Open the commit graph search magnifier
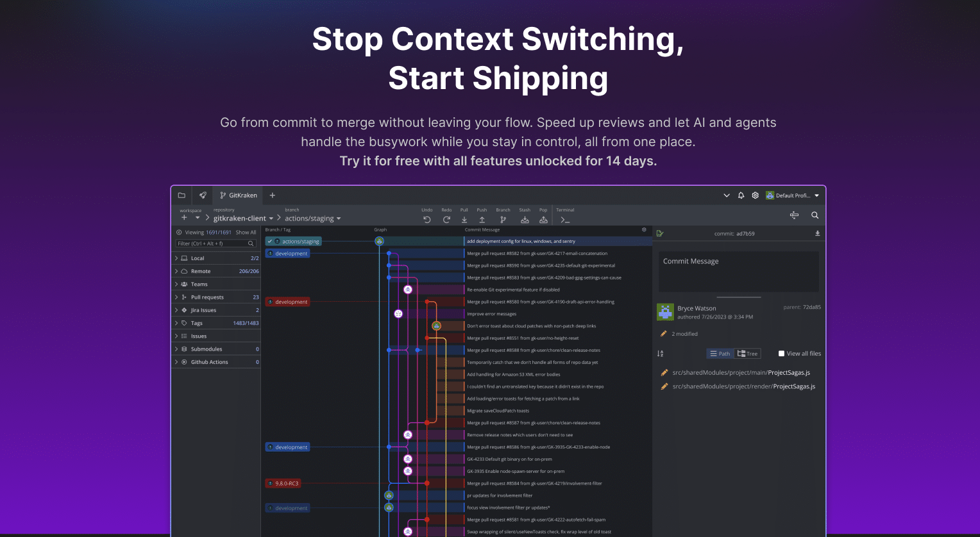Viewport: 980px width, 537px height. 815,215
